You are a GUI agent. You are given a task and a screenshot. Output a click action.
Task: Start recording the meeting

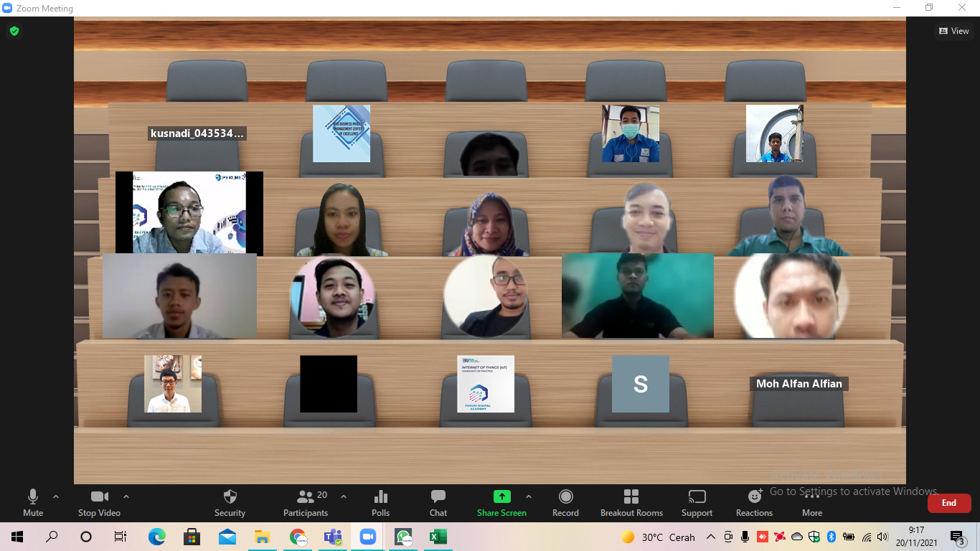[565, 502]
